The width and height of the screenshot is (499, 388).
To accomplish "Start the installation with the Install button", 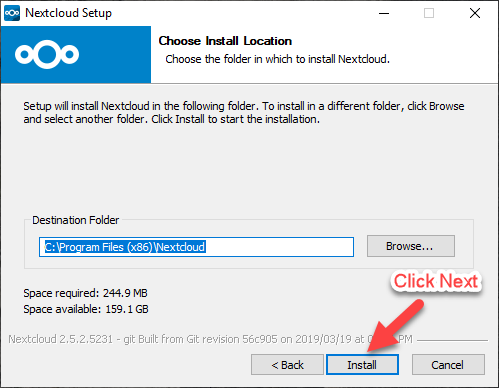I will (x=362, y=365).
